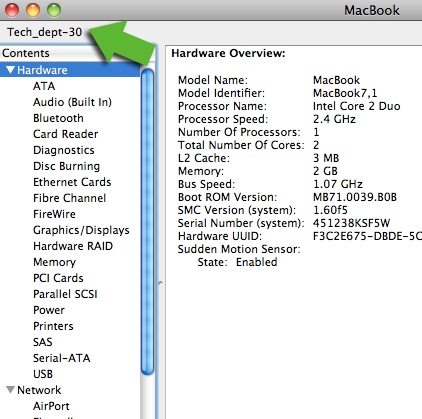This screenshot has width=422, height=419.
Task: Open FireWire information
Action: (x=54, y=214)
